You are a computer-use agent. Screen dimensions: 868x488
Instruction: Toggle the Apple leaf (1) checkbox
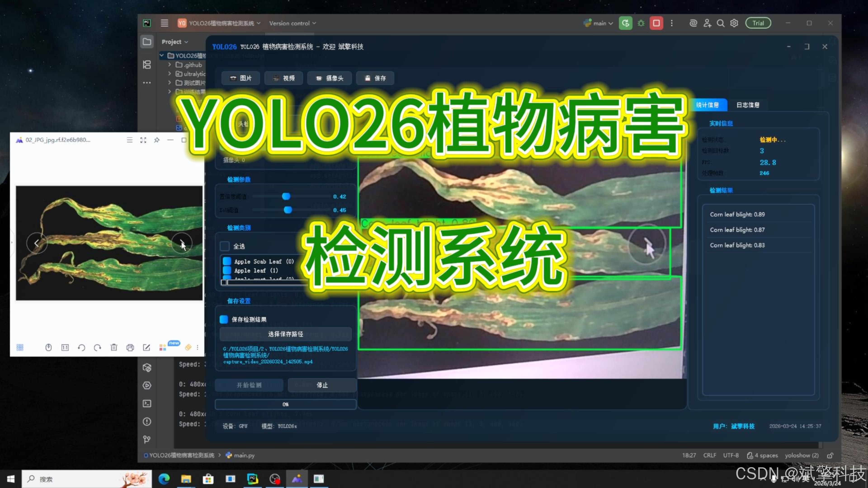227,270
